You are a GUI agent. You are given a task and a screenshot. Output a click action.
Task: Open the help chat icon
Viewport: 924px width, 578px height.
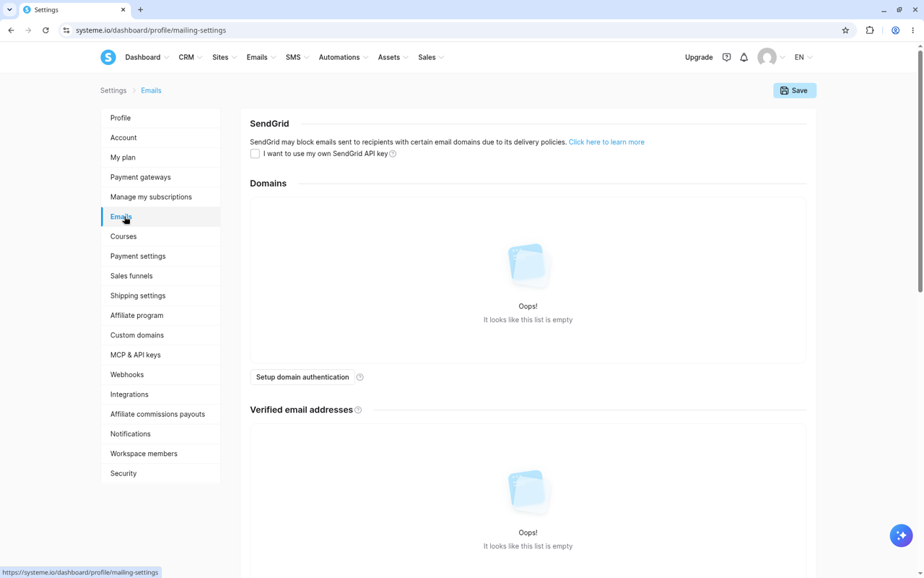pyautogui.click(x=726, y=57)
